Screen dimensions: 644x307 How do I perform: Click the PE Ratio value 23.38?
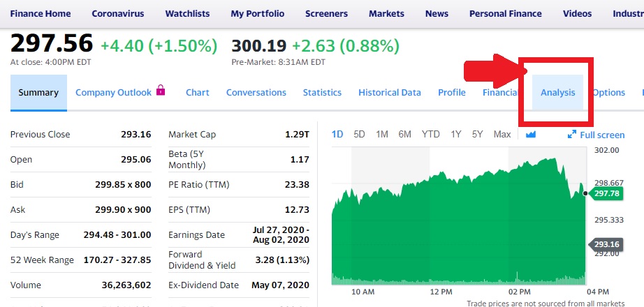pos(297,185)
